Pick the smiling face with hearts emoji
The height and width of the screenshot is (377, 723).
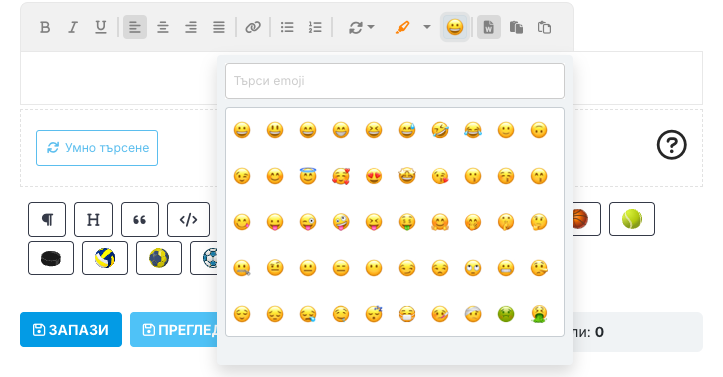click(x=341, y=176)
